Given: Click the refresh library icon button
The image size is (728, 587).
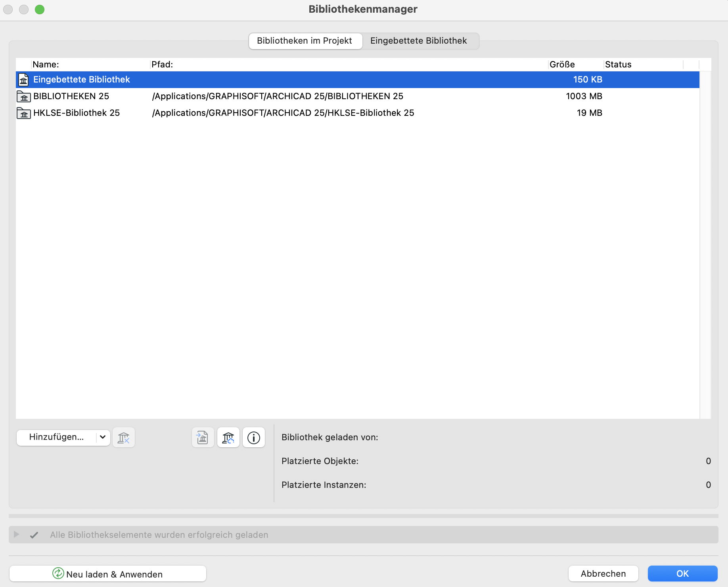Looking at the screenshot, I should [x=228, y=437].
